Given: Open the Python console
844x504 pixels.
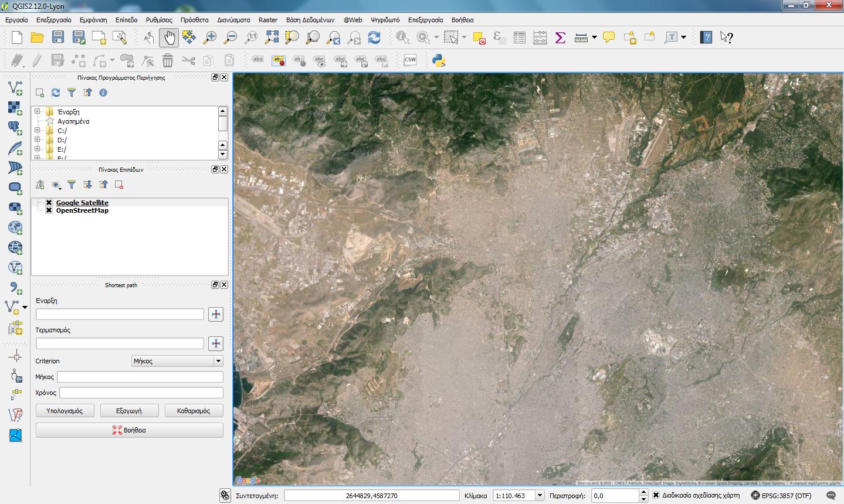Looking at the screenshot, I should pyautogui.click(x=439, y=60).
